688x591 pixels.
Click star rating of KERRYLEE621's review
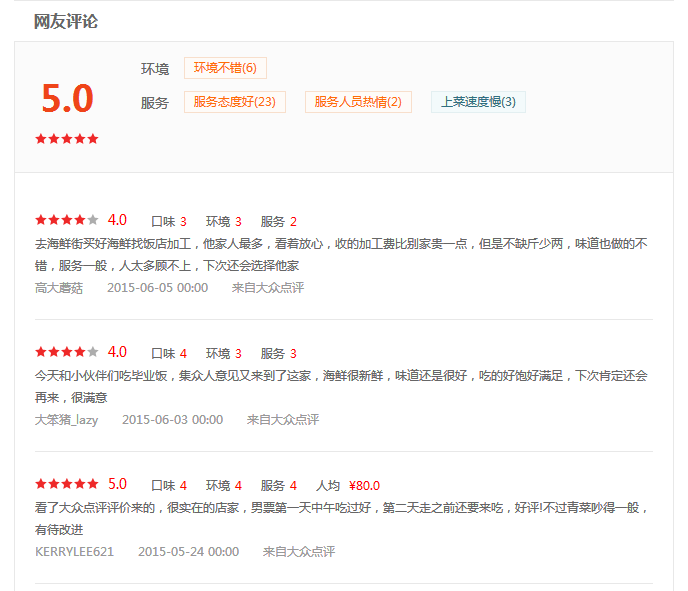(67, 484)
